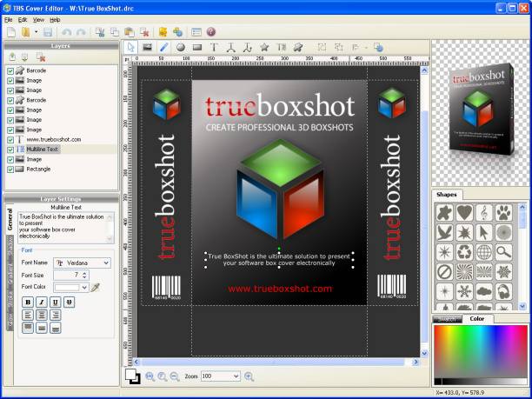Choose the treble clef shape
This screenshot has width=532, height=399.
(x=484, y=213)
